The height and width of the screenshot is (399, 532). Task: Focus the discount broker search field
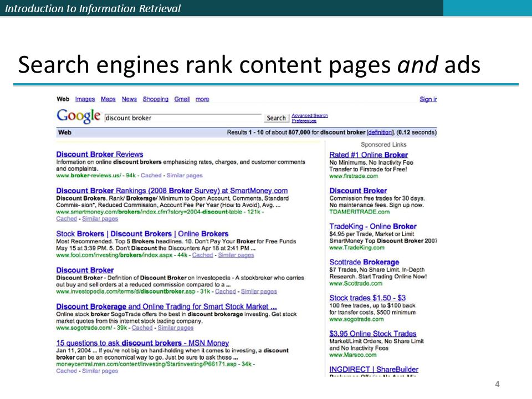183,117
